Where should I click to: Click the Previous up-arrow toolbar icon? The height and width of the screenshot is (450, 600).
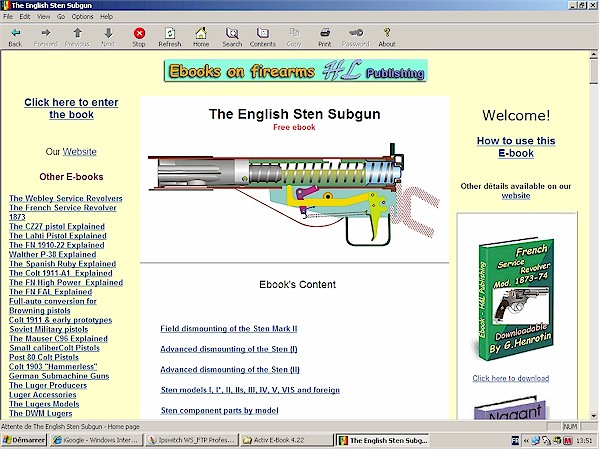point(77,33)
